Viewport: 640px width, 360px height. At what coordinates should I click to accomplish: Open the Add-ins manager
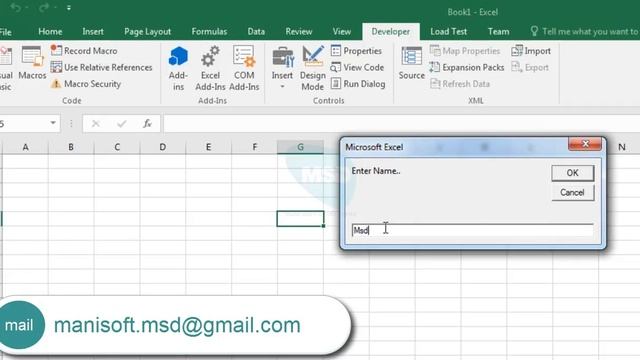click(x=178, y=68)
